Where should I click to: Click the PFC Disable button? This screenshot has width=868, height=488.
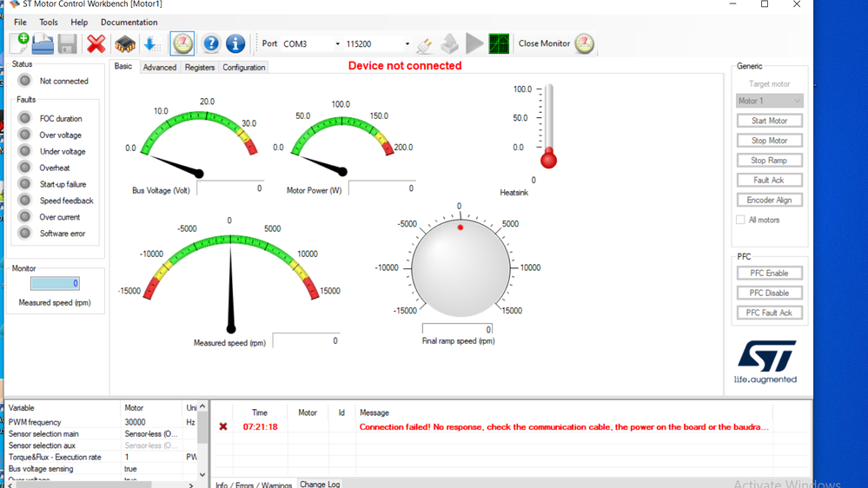[769, 293]
